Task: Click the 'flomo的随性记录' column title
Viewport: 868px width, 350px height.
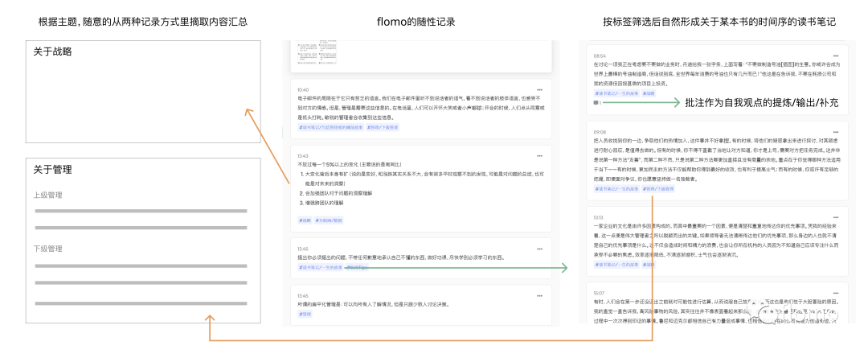Action: coord(416,22)
